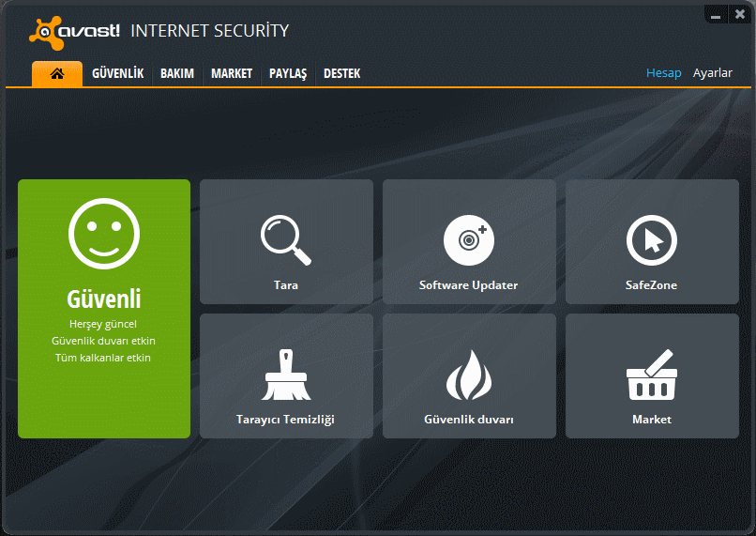Click the 'SafeZone' label
The width and height of the screenshot is (756, 536).
(x=651, y=285)
